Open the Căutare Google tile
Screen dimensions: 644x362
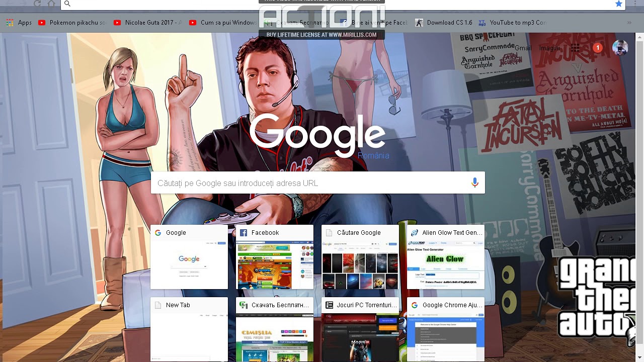(360, 257)
